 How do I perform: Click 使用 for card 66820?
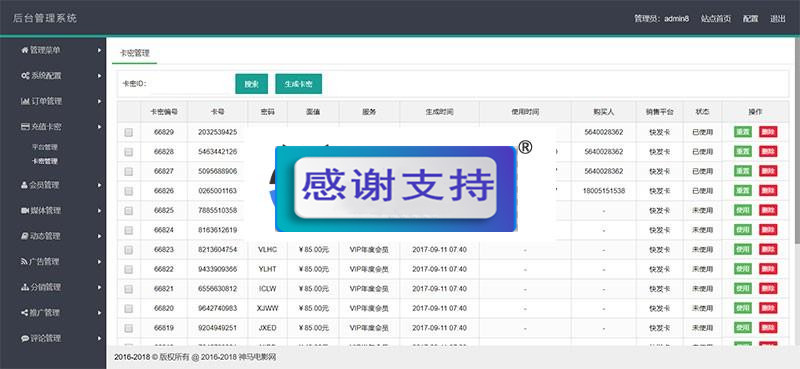point(743,308)
